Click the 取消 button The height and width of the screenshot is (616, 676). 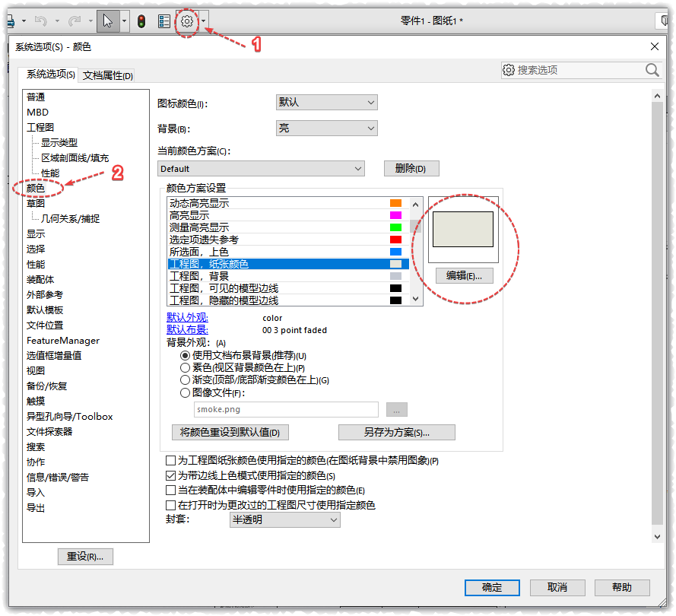pyautogui.click(x=557, y=588)
